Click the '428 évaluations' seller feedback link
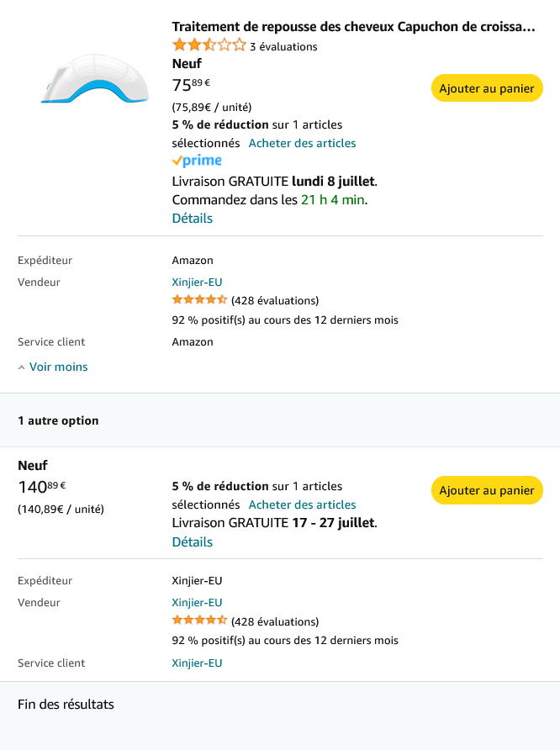560x750 pixels. (273, 299)
